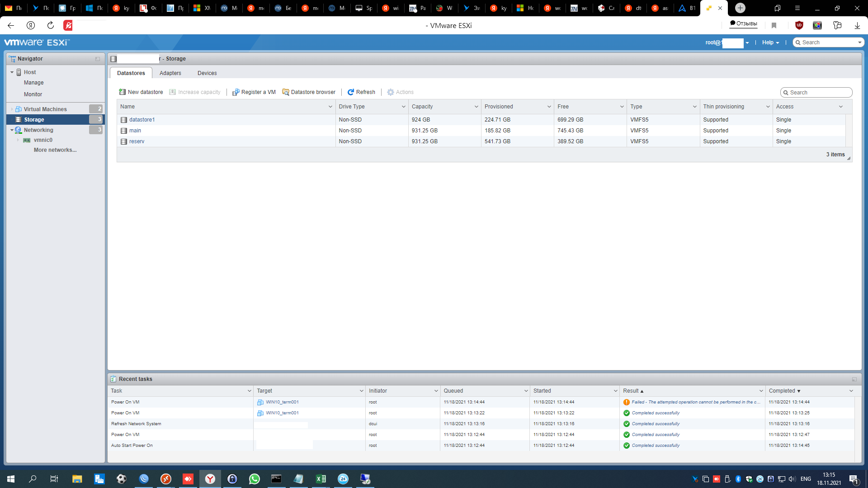
Task: Open the browser hamburger menu
Action: tap(797, 8)
